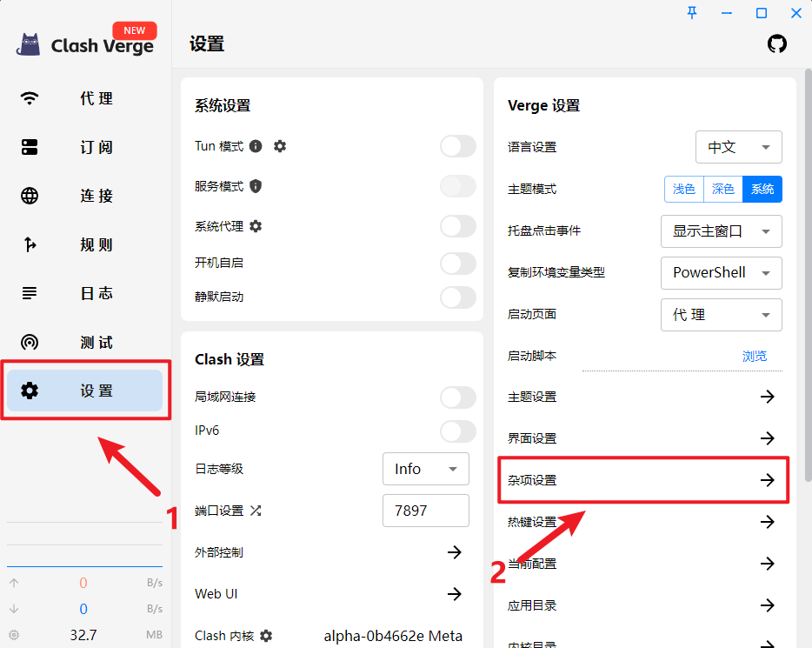Toggle 服务模式 switch

point(458,186)
